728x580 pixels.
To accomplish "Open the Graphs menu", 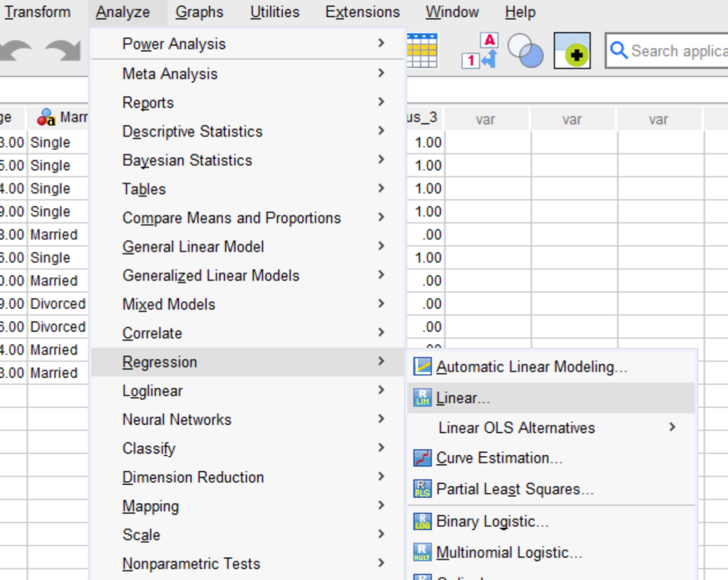I will pyautogui.click(x=199, y=12).
